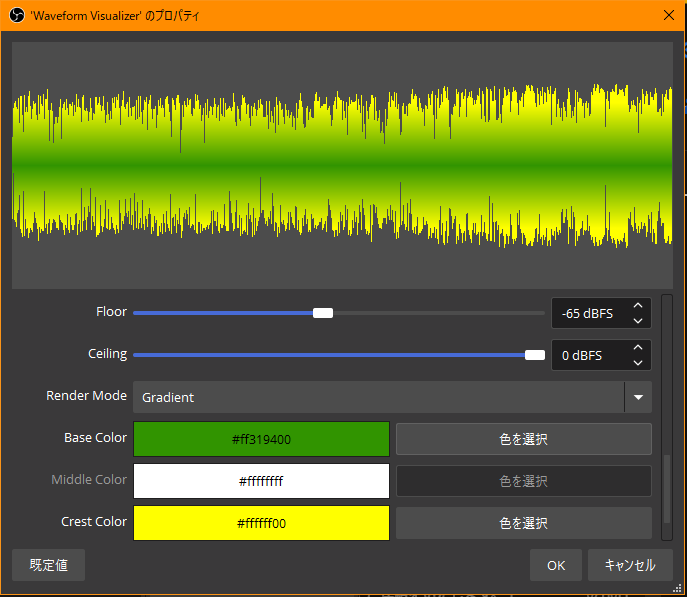The width and height of the screenshot is (687, 597).
Task: Click the 既定値 defaults button
Action: tap(48, 565)
